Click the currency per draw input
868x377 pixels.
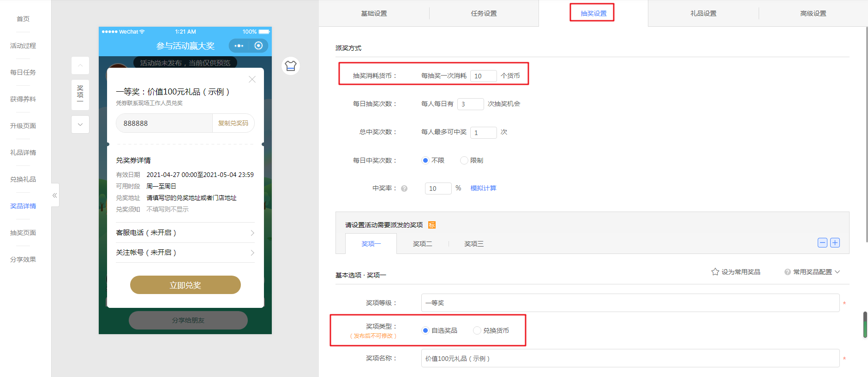(484, 76)
